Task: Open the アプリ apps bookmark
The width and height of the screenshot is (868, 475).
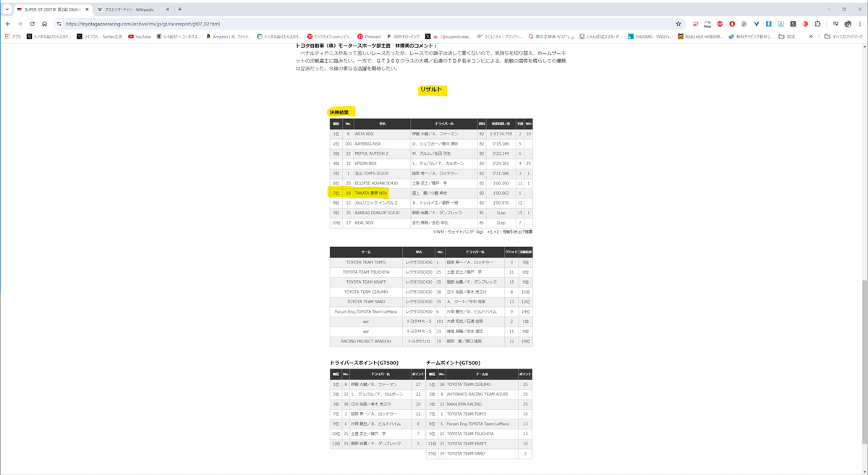Action: pyautogui.click(x=12, y=36)
